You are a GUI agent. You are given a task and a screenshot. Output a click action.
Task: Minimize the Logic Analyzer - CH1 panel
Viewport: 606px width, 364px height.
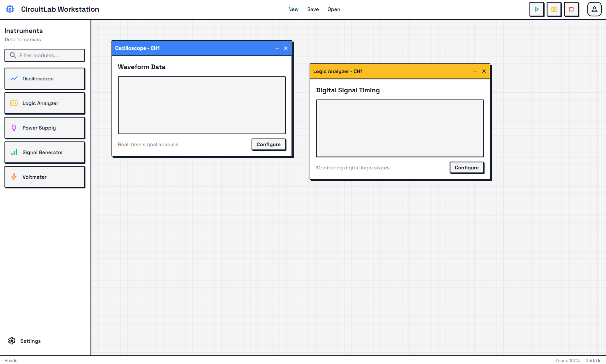(x=475, y=71)
